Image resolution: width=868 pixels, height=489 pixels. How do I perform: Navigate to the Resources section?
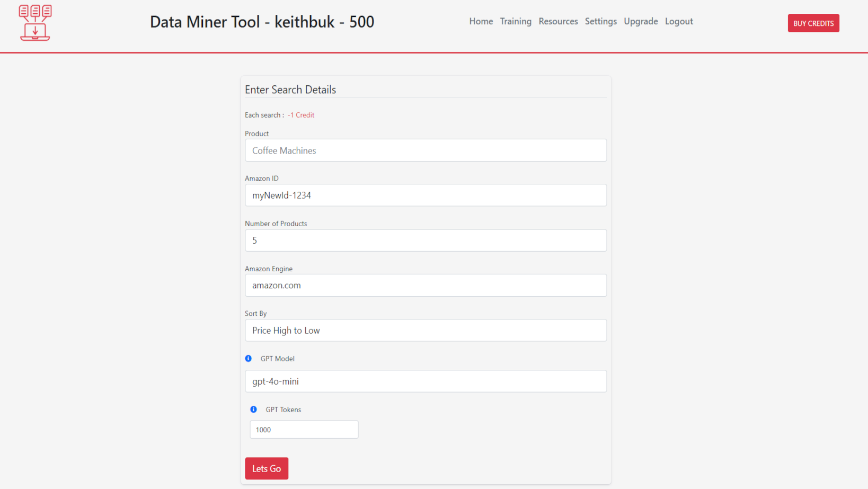(x=558, y=21)
